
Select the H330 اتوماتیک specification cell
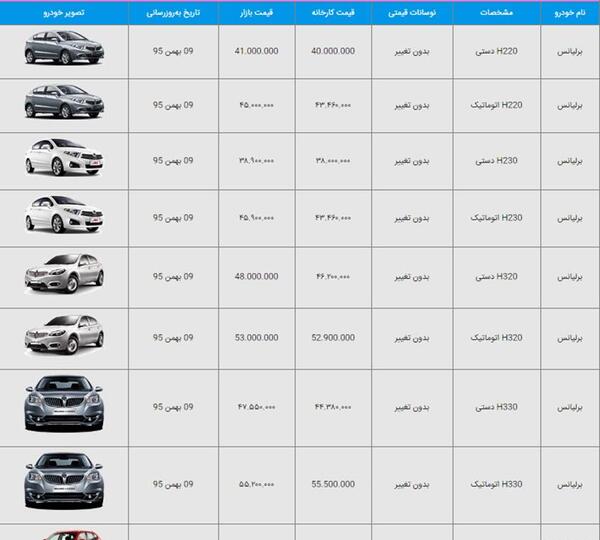[496, 485]
